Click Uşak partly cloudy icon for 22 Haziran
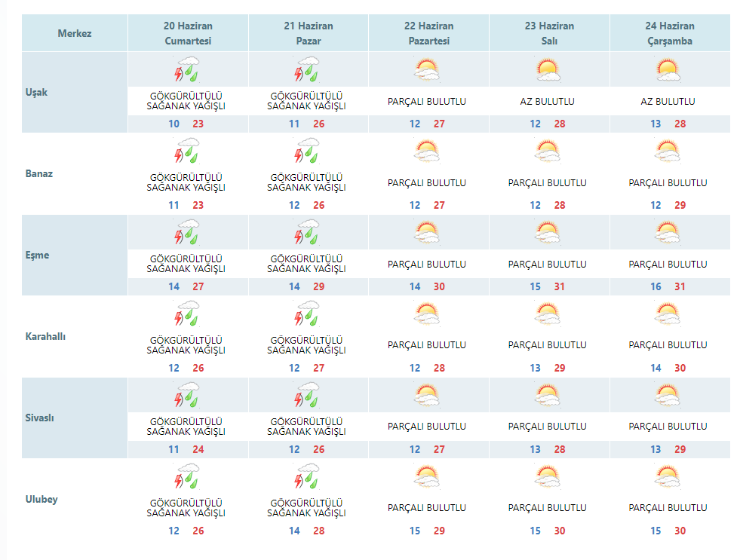 [x=427, y=69]
